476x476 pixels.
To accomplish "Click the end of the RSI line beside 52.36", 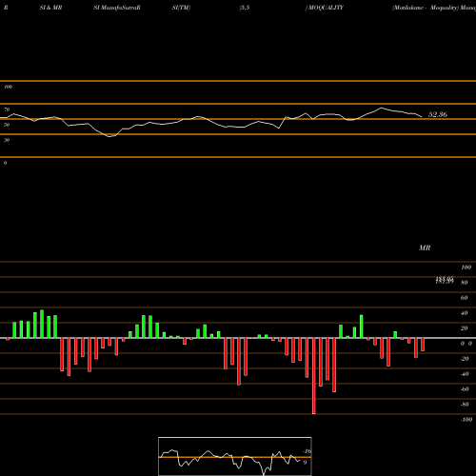I will click(422, 117).
